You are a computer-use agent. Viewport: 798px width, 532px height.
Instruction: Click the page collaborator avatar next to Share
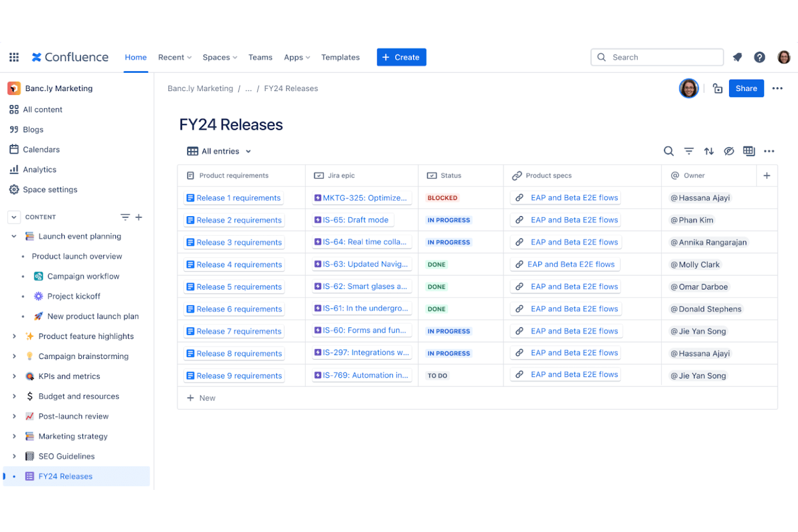tap(689, 88)
